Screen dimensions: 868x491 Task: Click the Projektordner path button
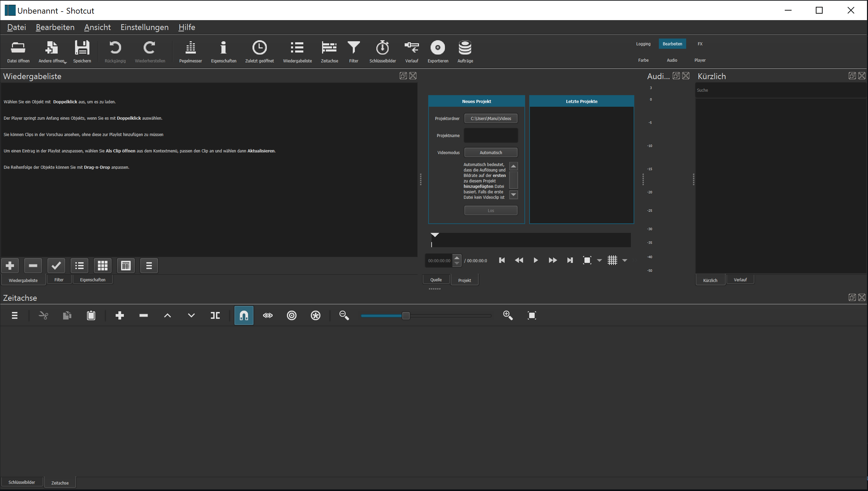point(491,118)
